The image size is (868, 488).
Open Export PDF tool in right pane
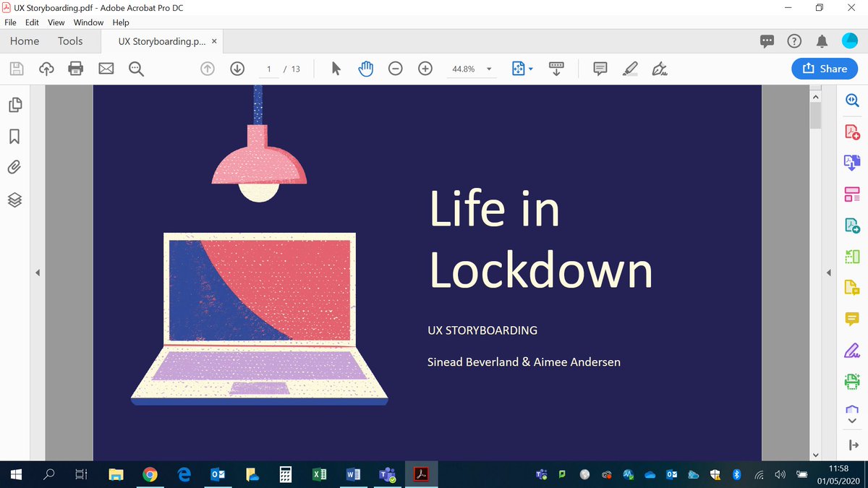point(852,226)
